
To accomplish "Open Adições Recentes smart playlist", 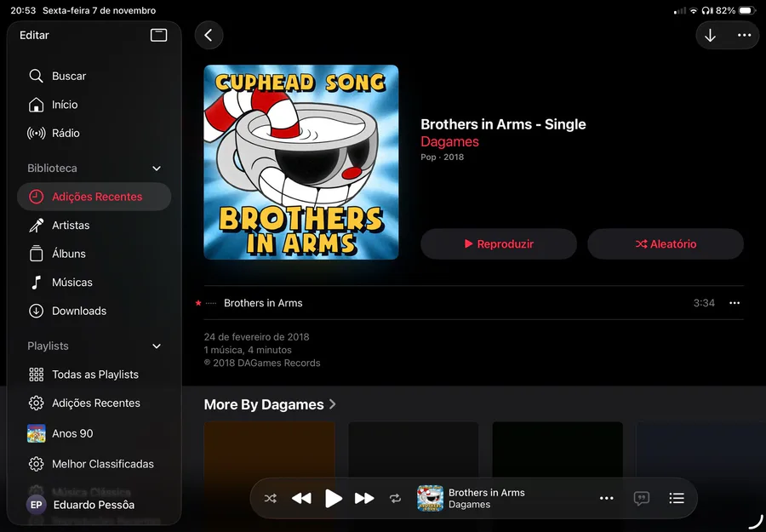I will click(x=94, y=403).
